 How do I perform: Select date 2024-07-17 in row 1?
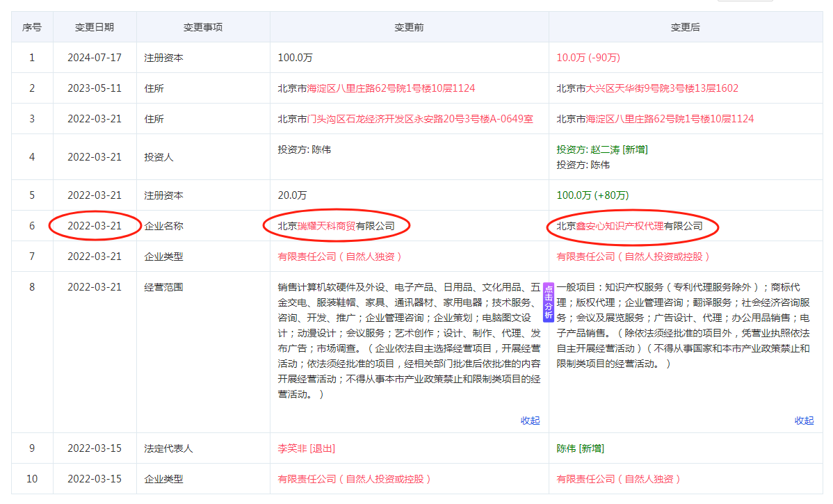[x=95, y=58]
